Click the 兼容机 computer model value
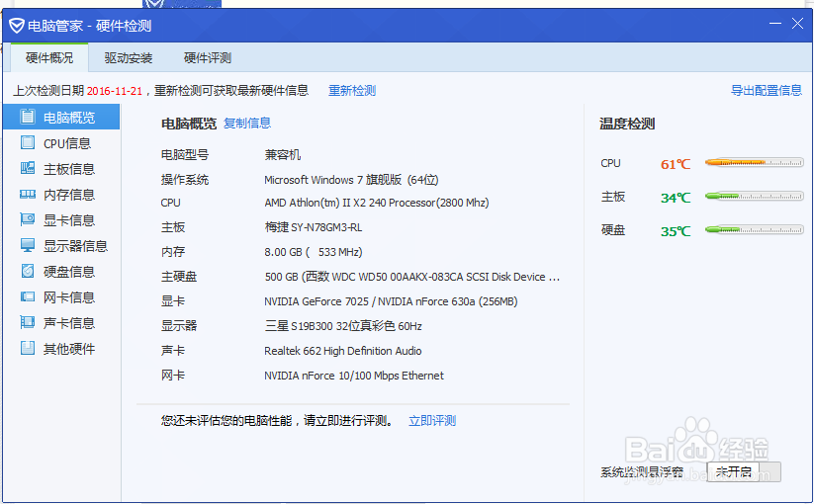The height and width of the screenshot is (504, 814). (283, 154)
